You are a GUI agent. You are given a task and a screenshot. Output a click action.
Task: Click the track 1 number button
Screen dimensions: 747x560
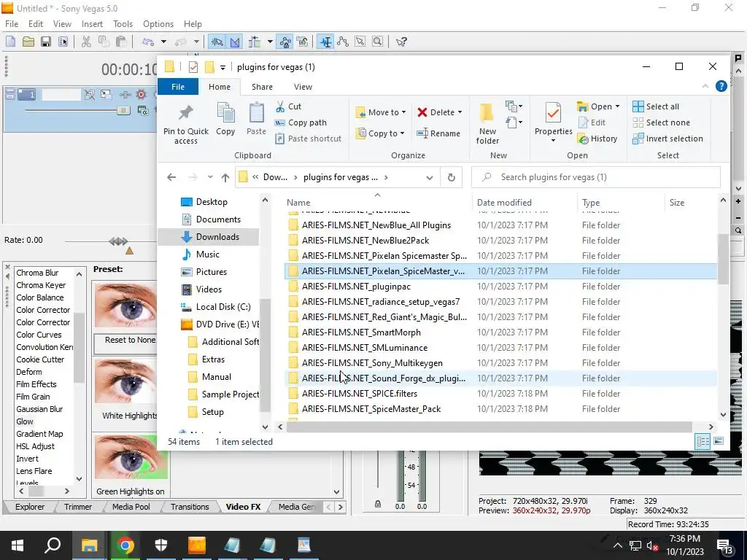[27, 94]
